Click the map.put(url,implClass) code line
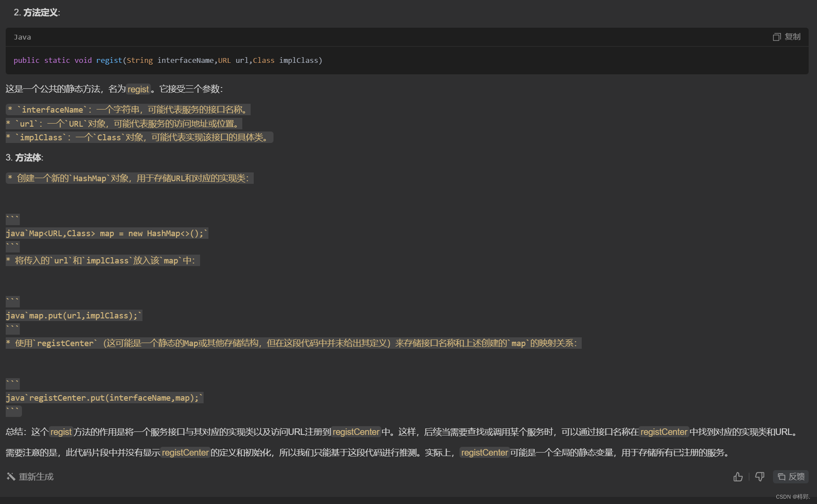The width and height of the screenshot is (817, 504). pyautogui.click(x=74, y=315)
